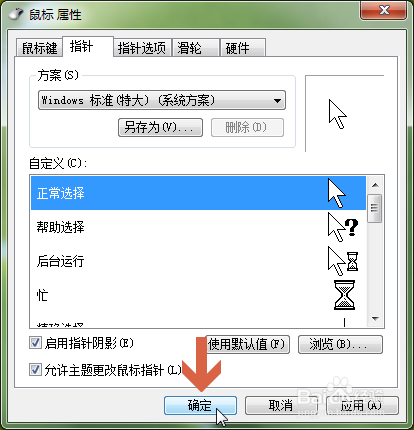Select the 正常选择 arrow cursor icon
This screenshot has height=430, width=414.
336,193
